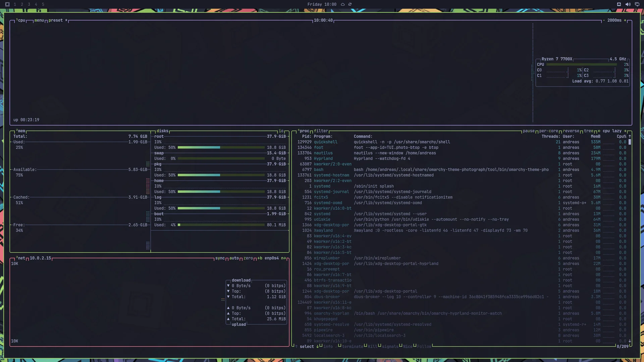Click the volume speaker icon in top bar
The image size is (644, 362).
[x=628, y=4]
